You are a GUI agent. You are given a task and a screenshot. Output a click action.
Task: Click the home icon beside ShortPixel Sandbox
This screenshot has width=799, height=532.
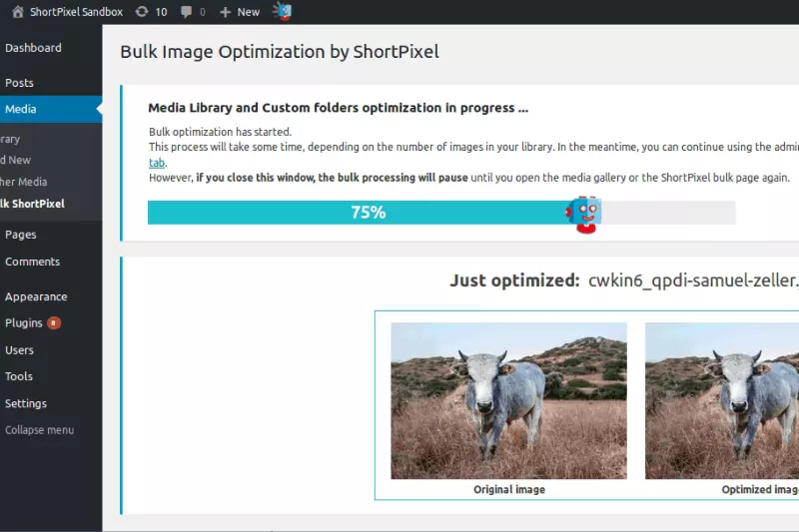pyautogui.click(x=18, y=12)
